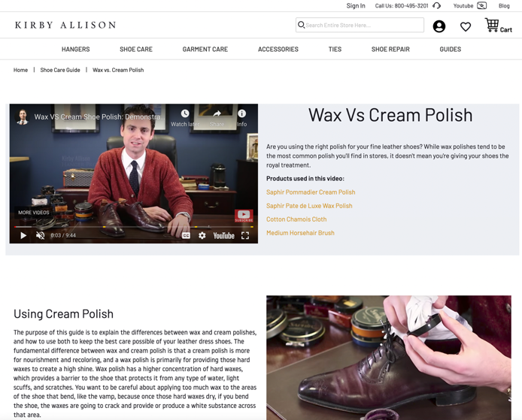Play the Wax vs Cream video
The height and width of the screenshot is (420, 522).
click(x=23, y=235)
